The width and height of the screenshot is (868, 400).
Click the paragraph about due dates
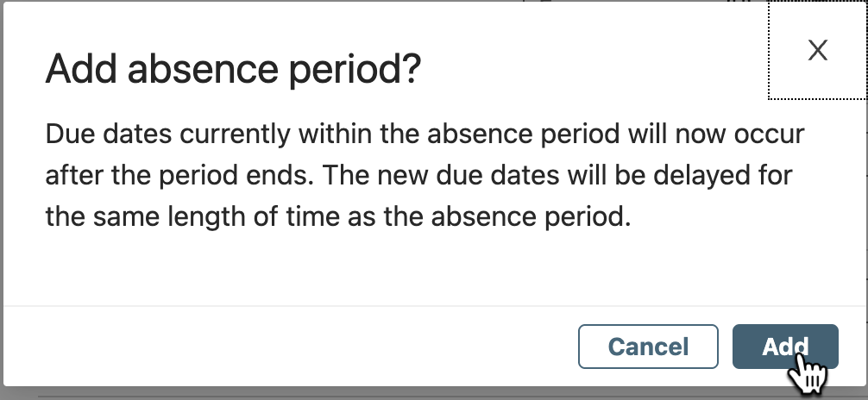pos(425,175)
